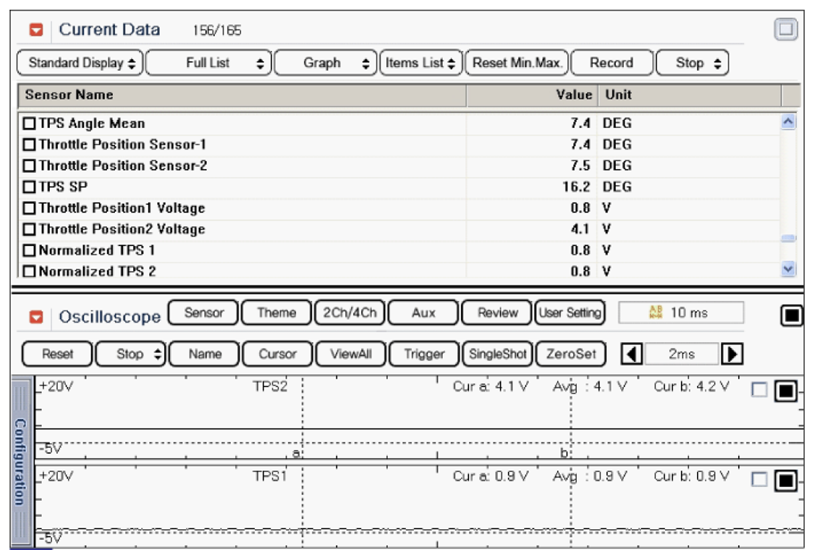Viewport: 814px width, 559px height.
Task: Click the Reset Min.Max. button
Action: tap(517, 63)
